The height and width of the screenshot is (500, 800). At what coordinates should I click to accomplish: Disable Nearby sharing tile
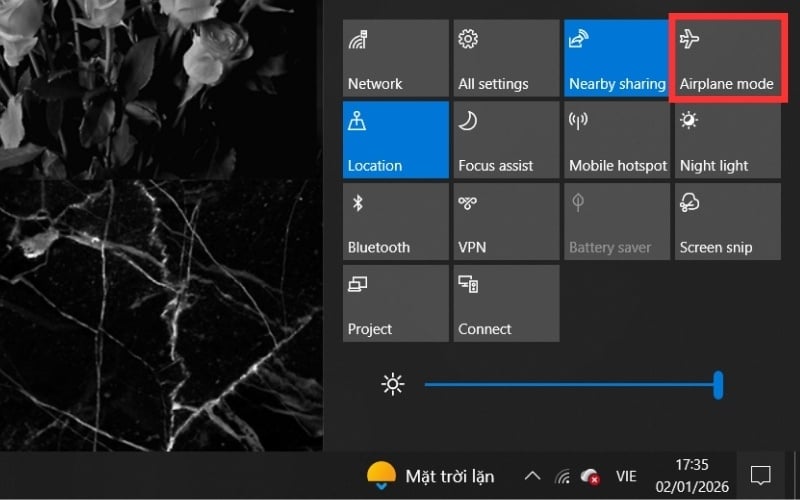(616, 59)
